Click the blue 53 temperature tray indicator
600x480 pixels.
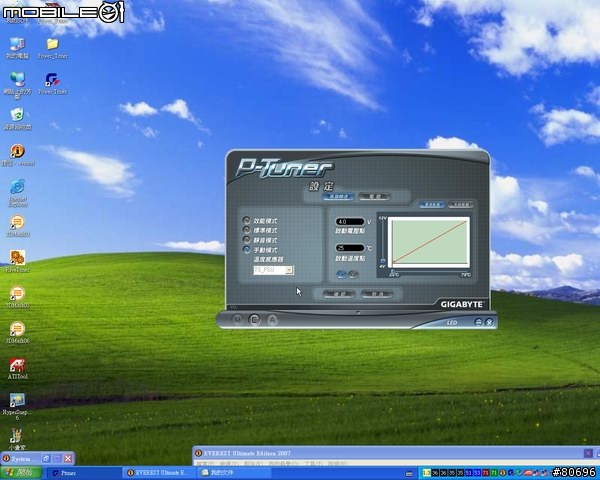point(477,473)
